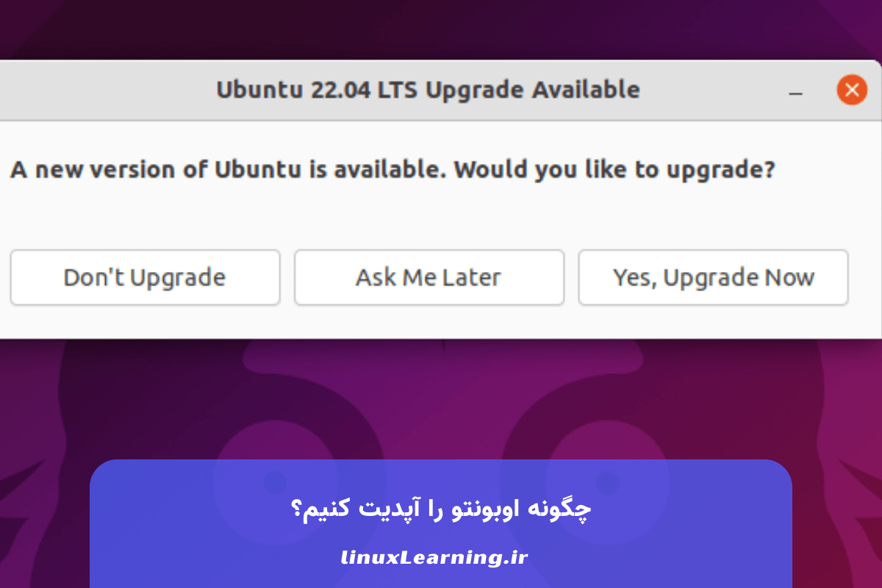This screenshot has height=588, width=882.
Task: Click the purple wallpaper right of the banner
Action: click(838, 514)
